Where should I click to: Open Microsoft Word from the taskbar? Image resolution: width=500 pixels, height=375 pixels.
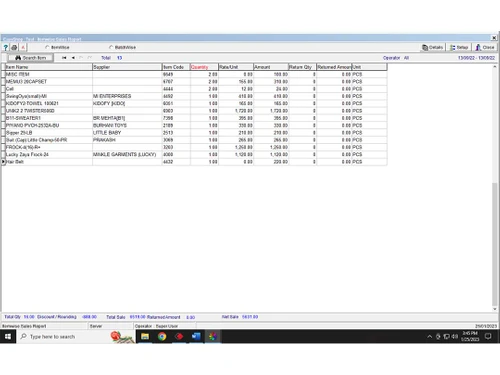click(x=196, y=337)
